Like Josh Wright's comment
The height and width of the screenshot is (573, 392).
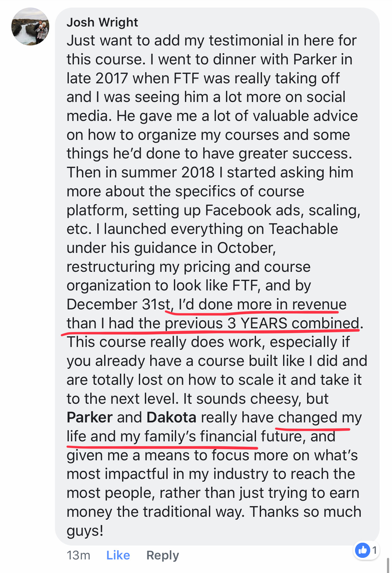118,555
